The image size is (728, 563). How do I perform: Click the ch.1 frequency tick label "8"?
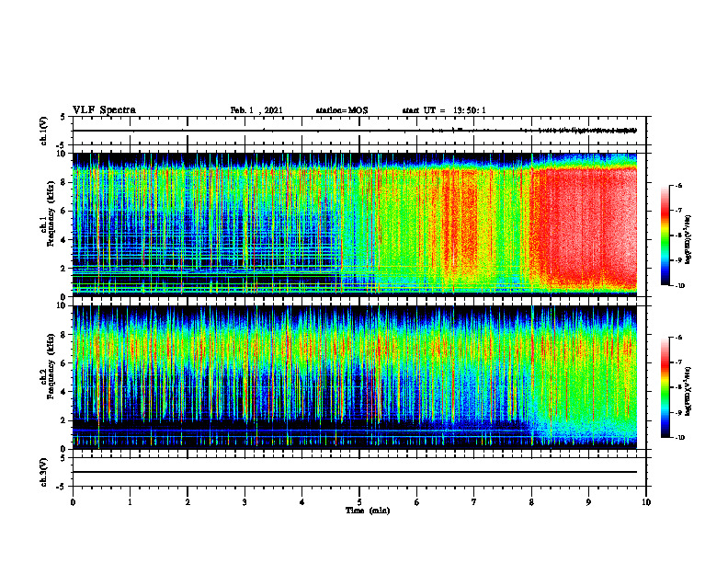pos(64,182)
